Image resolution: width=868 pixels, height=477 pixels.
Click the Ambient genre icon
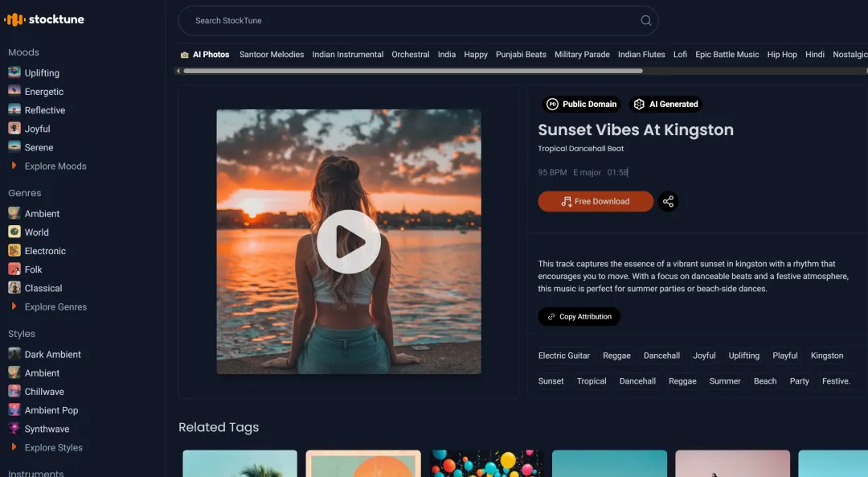(x=14, y=213)
